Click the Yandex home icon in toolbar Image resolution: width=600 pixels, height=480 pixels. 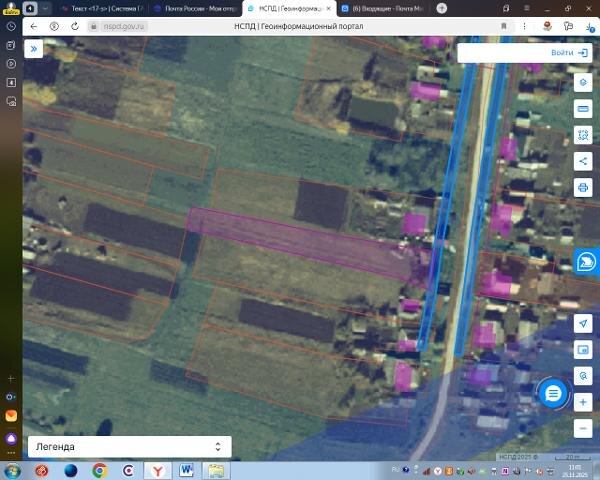tap(54, 26)
